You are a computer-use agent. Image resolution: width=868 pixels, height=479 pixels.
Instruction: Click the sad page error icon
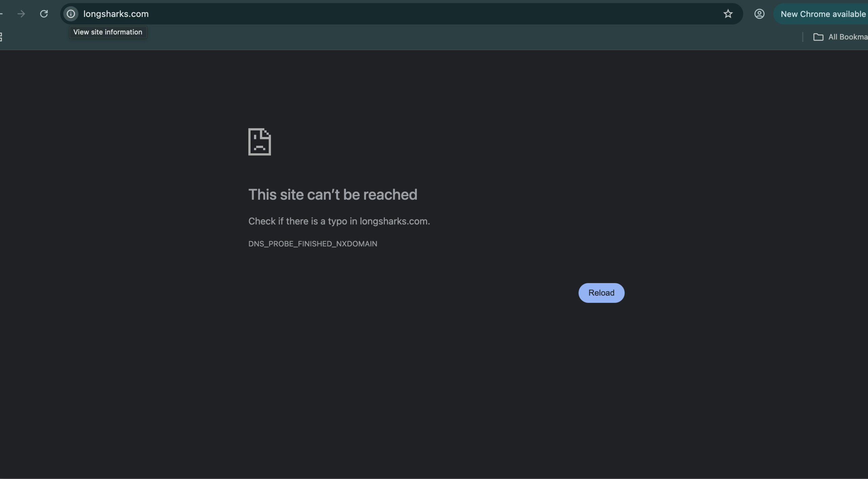point(259,142)
